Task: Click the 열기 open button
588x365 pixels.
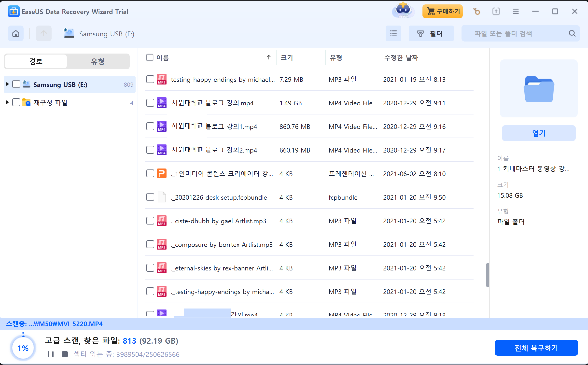Action: tap(538, 133)
